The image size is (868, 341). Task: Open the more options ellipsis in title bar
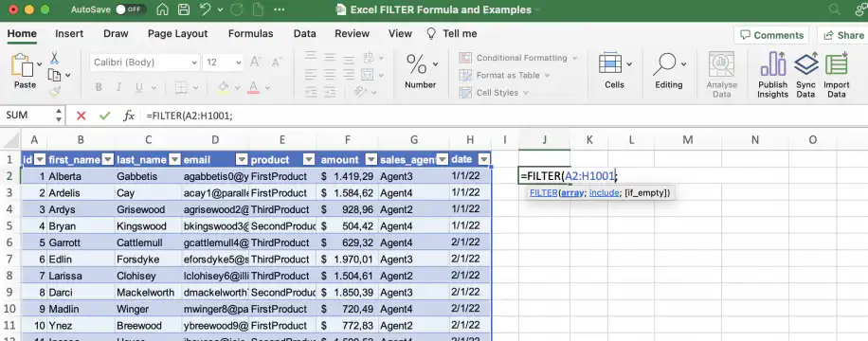pos(280,10)
